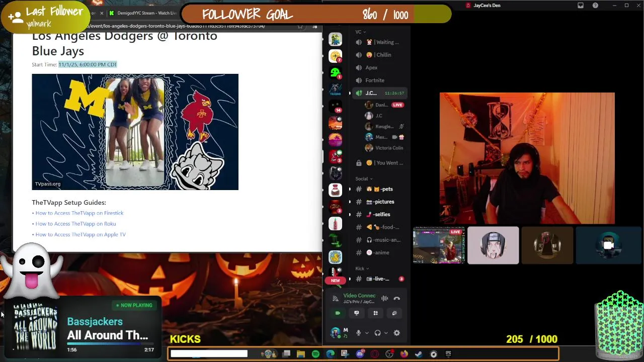644x362 pixels.
Task: Open Epic Games launcher from taskbar
Action: (x=448, y=354)
